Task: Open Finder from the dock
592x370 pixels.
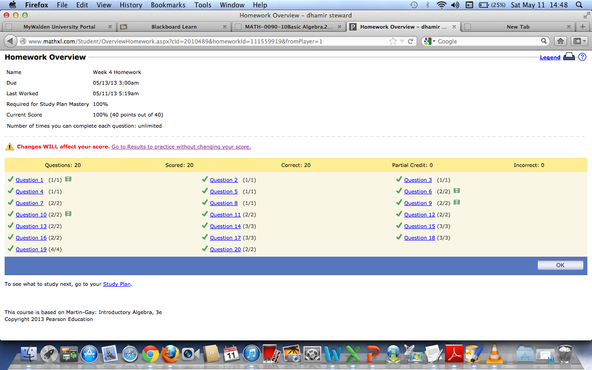Action: [29, 354]
